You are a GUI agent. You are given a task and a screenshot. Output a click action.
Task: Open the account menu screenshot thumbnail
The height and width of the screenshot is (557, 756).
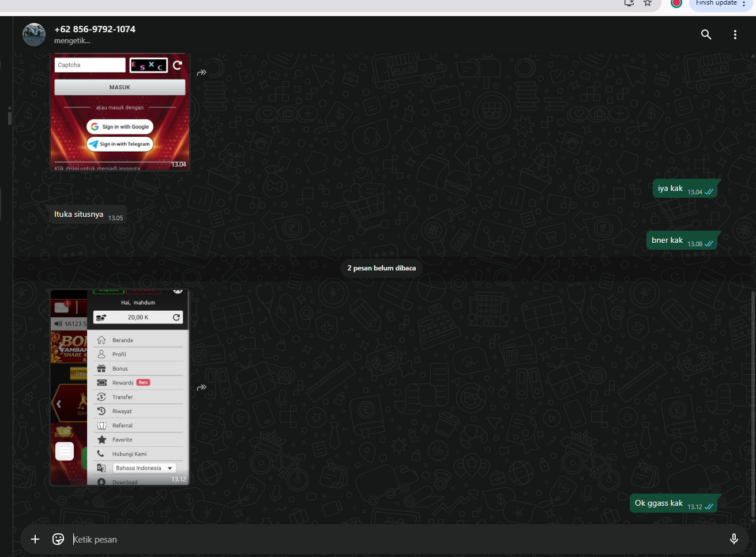pyautogui.click(x=120, y=387)
